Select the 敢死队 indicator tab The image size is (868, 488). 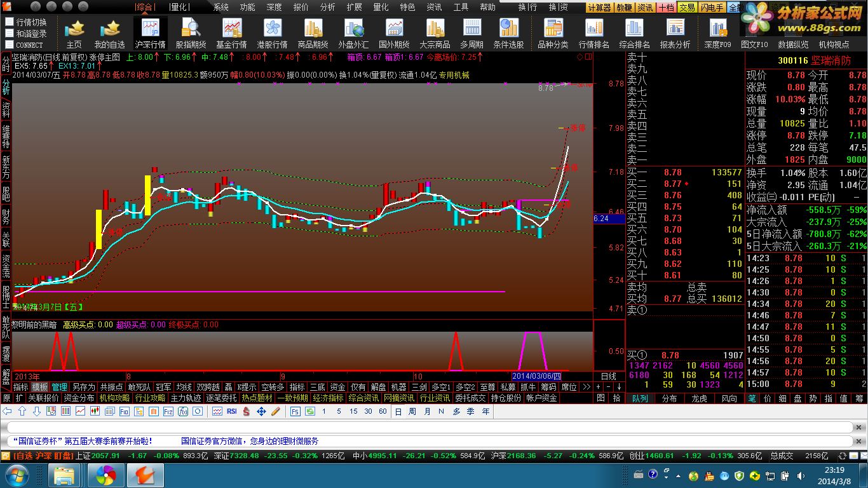pyautogui.click(x=139, y=387)
